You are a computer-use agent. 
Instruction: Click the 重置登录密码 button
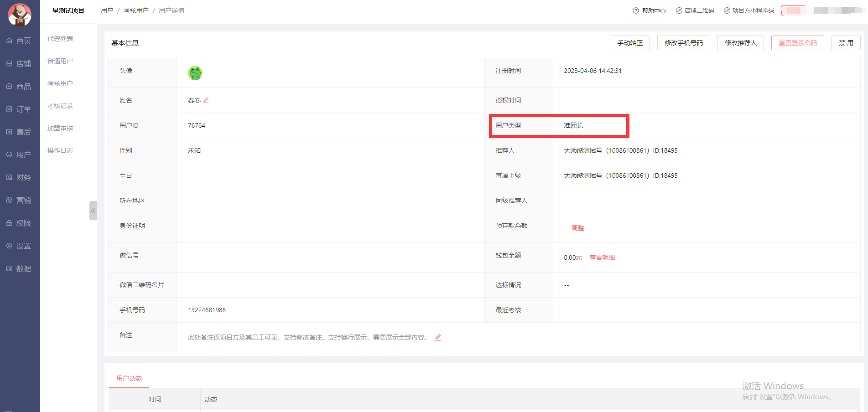point(797,43)
